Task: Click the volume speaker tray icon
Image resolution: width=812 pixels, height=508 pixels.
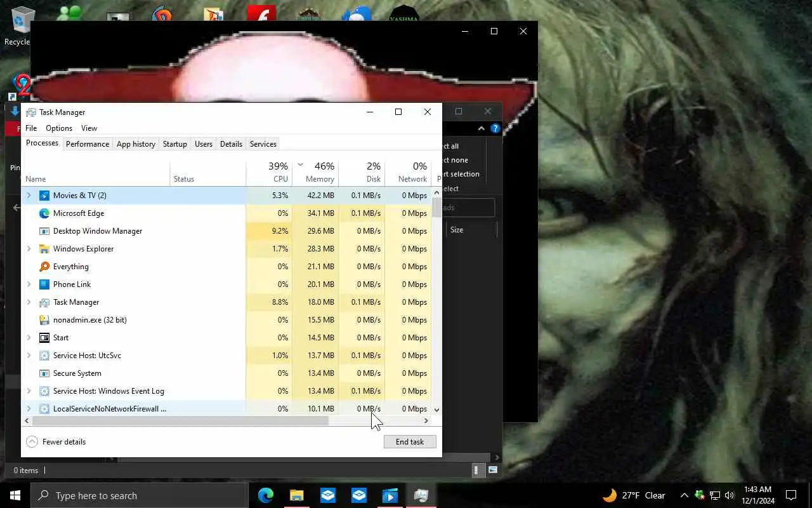Action: click(x=730, y=495)
